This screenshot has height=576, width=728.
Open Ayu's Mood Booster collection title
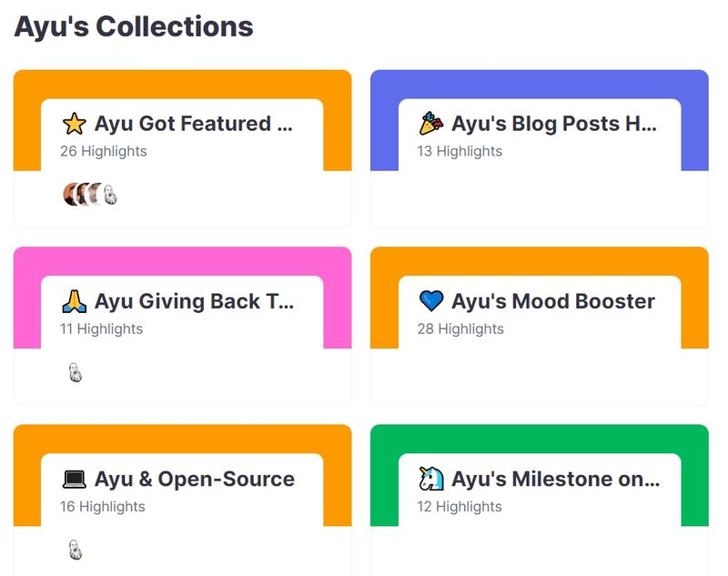click(553, 301)
